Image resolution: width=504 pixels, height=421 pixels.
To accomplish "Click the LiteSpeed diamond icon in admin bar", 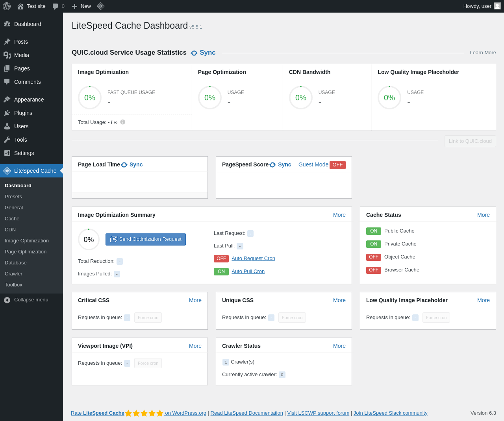I will pos(101,6).
